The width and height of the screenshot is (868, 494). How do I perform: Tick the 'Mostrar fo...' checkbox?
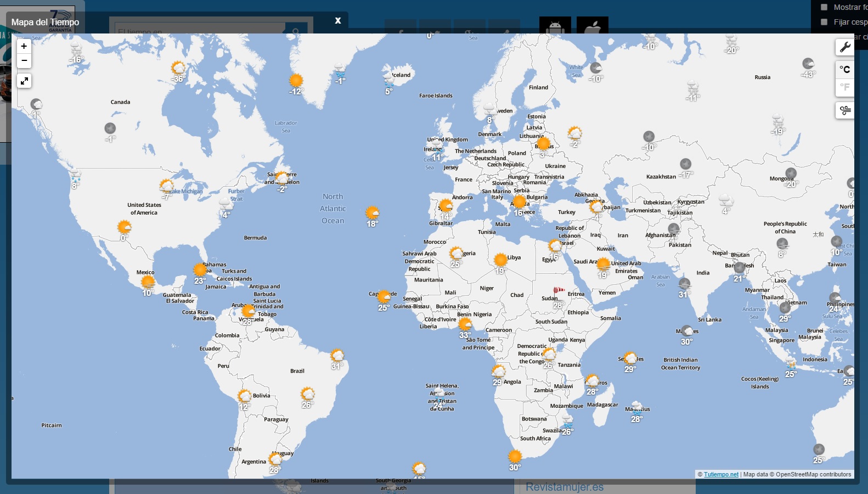(x=824, y=7)
